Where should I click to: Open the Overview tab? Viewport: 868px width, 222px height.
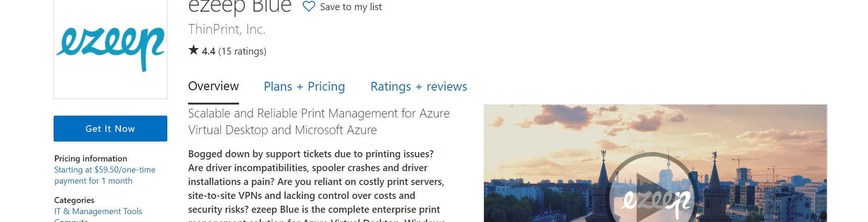(x=213, y=86)
